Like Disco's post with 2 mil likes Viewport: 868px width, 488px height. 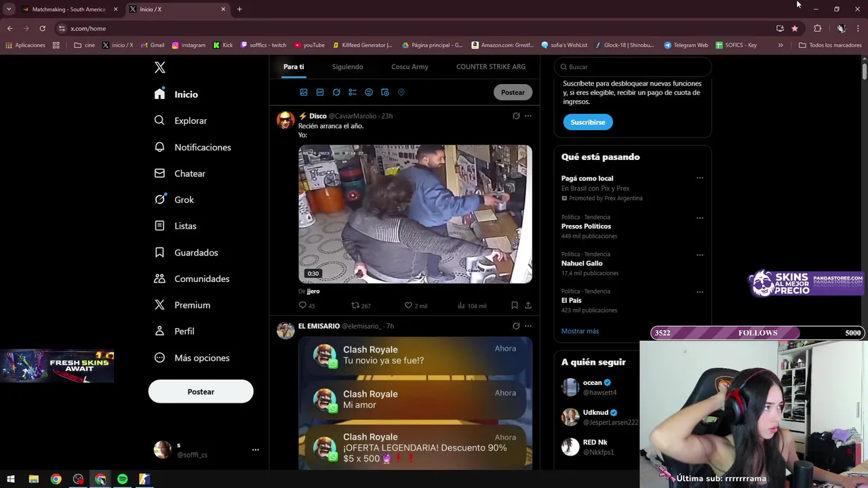click(416, 306)
